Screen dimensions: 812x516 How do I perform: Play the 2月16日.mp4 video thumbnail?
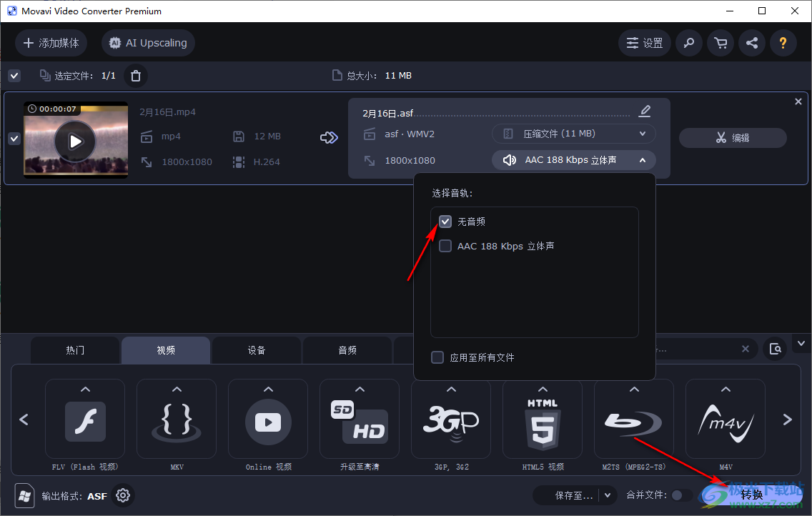[75, 141]
